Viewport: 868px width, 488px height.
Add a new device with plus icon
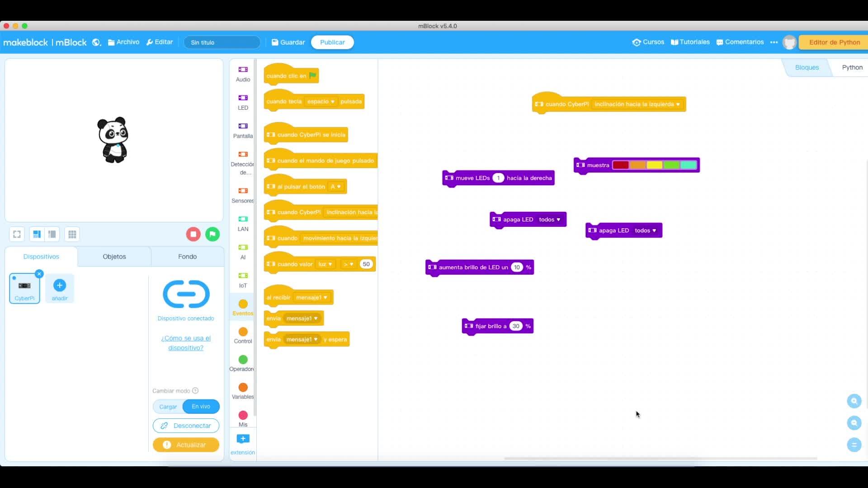(x=60, y=286)
